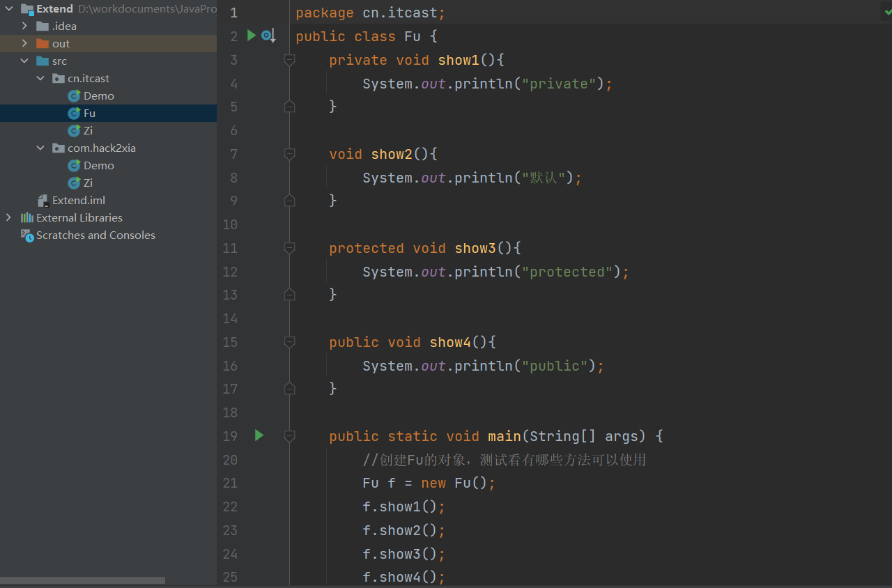Fold the show3 method at line 11
The width and height of the screenshot is (892, 588).
pyautogui.click(x=290, y=248)
